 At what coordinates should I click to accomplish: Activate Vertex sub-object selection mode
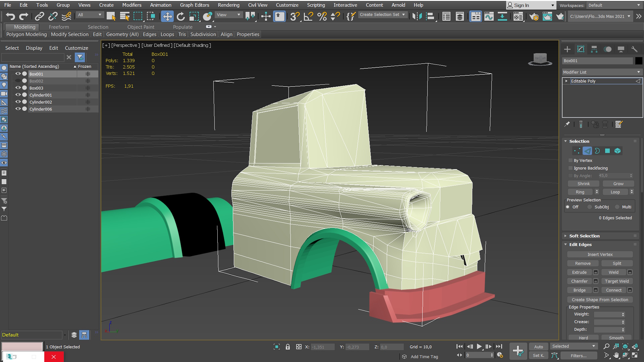pos(577,151)
